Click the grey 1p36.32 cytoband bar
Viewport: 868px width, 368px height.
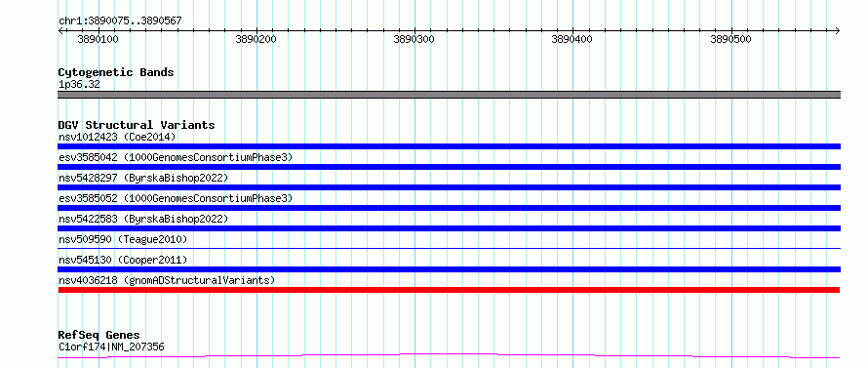click(449, 95)
